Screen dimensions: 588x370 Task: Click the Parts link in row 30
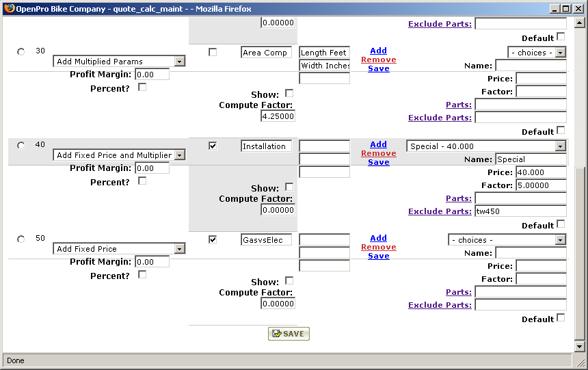[458, 105]
